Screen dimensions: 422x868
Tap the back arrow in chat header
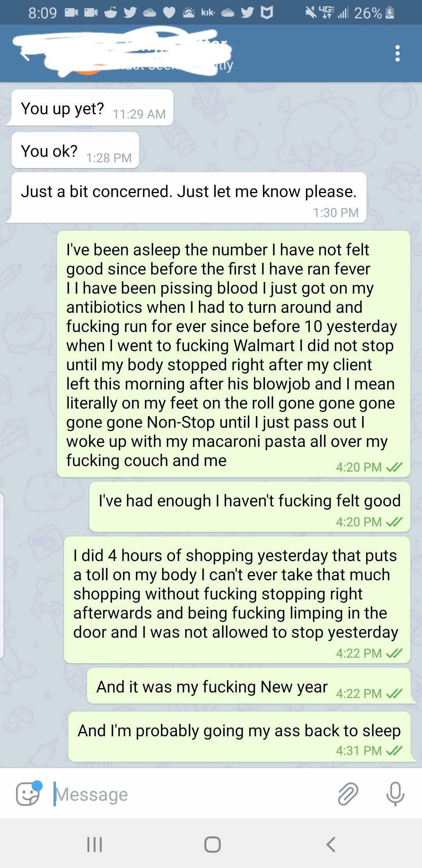pos(25,54)
